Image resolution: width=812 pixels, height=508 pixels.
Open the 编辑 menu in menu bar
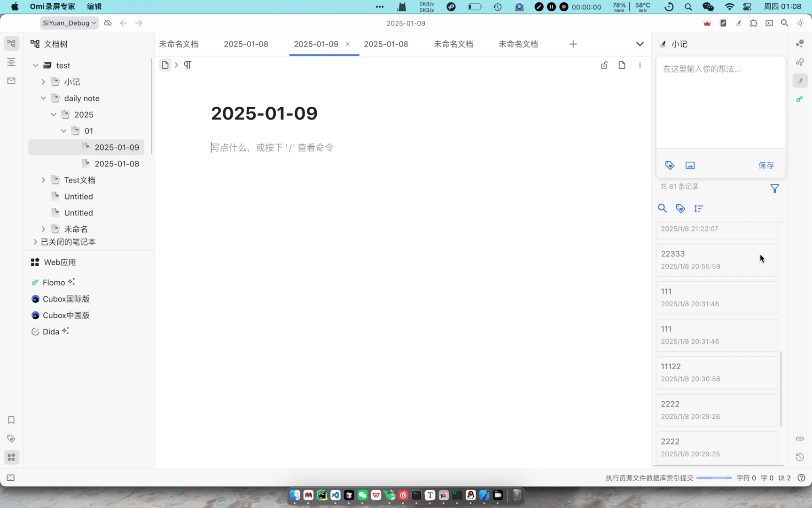[94, 6]
